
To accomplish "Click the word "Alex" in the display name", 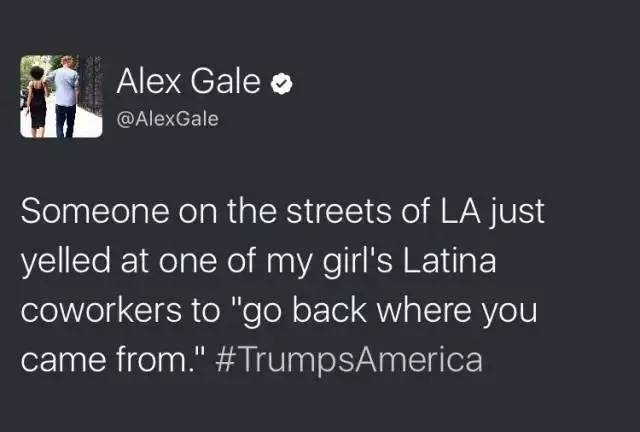I will 147,84.
